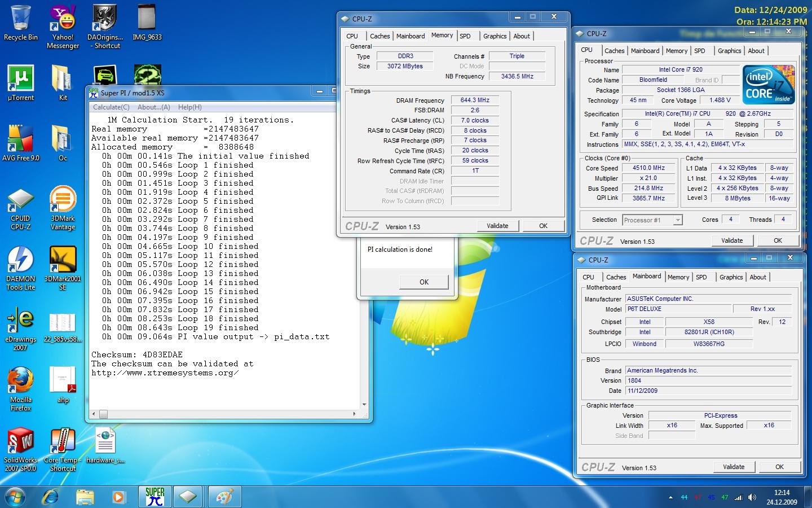Open the Oc folder

(63, 143)
